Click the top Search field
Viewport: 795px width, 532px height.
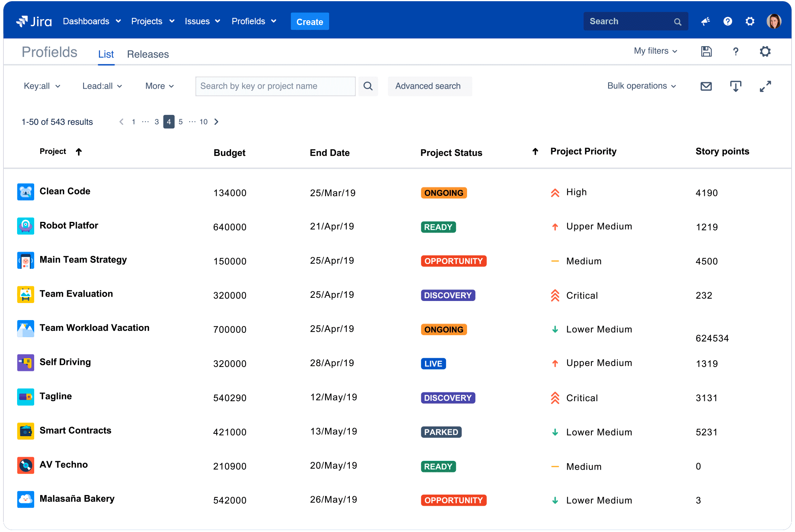pos(636,21)
